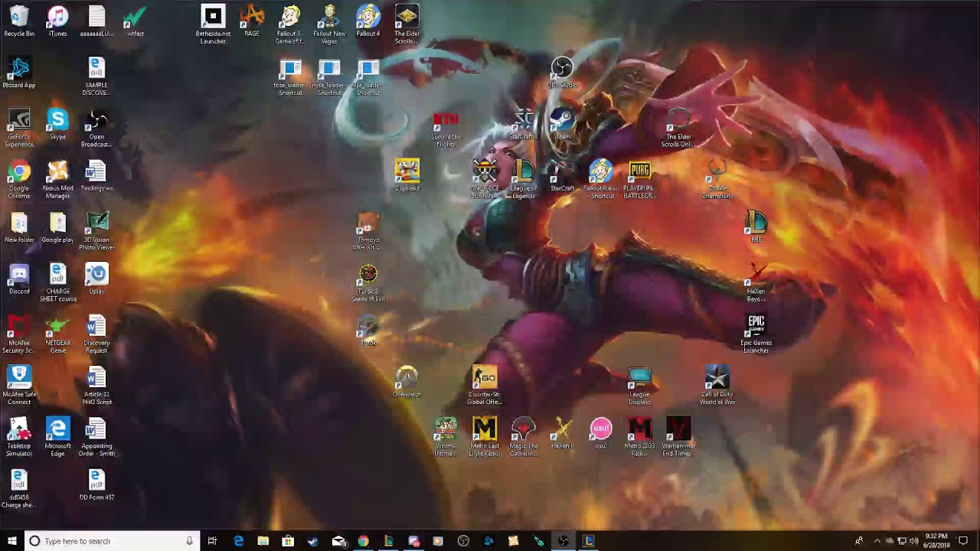Viewport: 980px width, 551px height.
Task: Select the wtfast shortcut icon
Action: tap(136, 21)
